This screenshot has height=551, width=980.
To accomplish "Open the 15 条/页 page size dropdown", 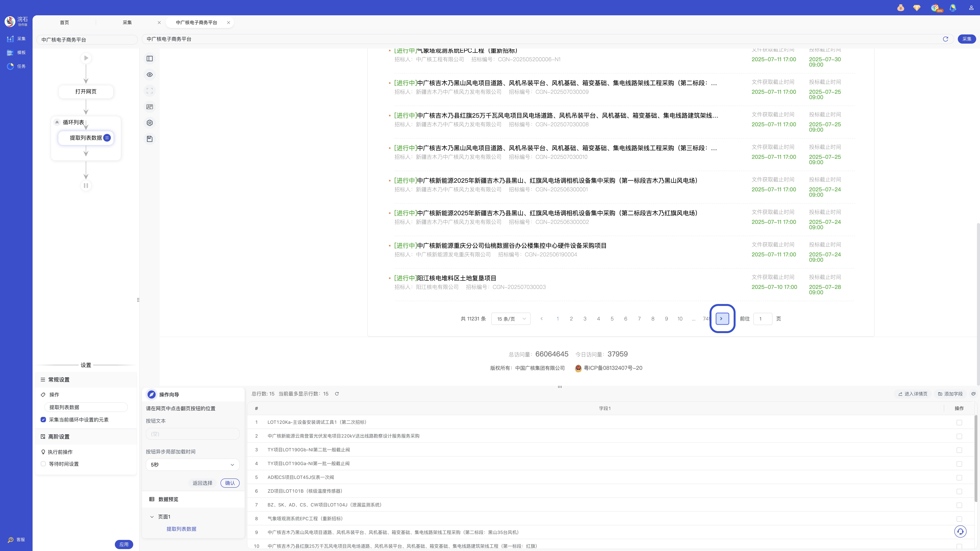I will pyautogui.click(x=510, y=319).
